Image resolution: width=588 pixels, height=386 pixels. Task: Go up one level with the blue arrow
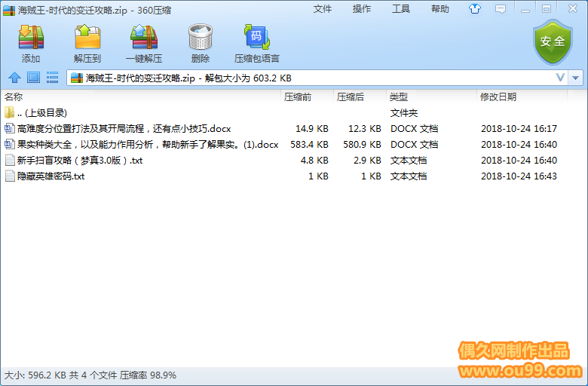point(14,78)
